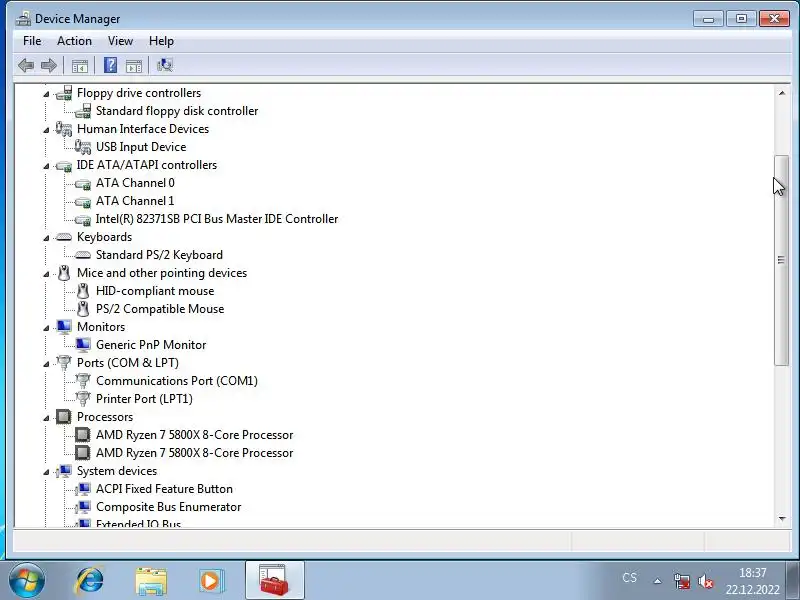Viewport: 800px width, 600px height.
Task: Click the scrollbar down arrow
Action: tap(782, 519)
